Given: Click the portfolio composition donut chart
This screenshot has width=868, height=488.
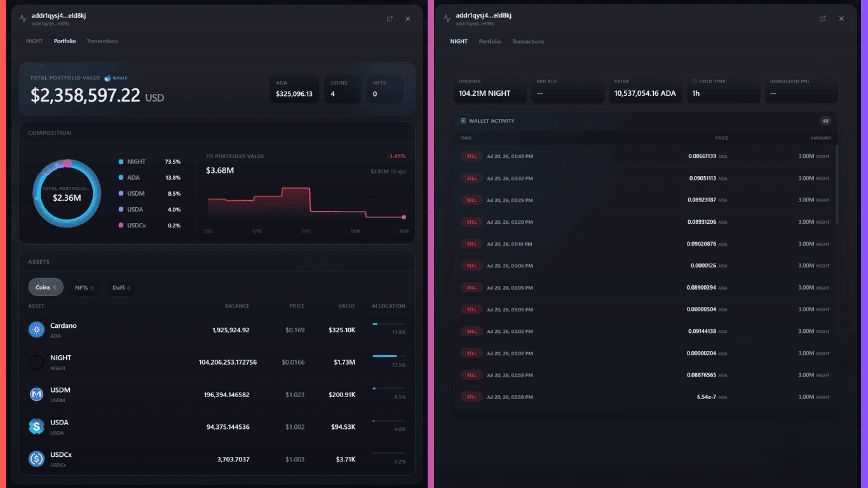Looking at the screenshot, I should [x=67, y=194].
